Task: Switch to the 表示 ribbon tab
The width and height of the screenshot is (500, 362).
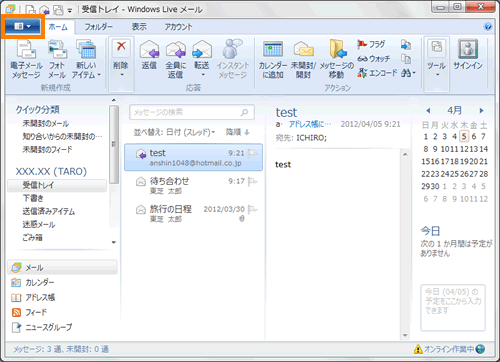Action: [139, 27]
